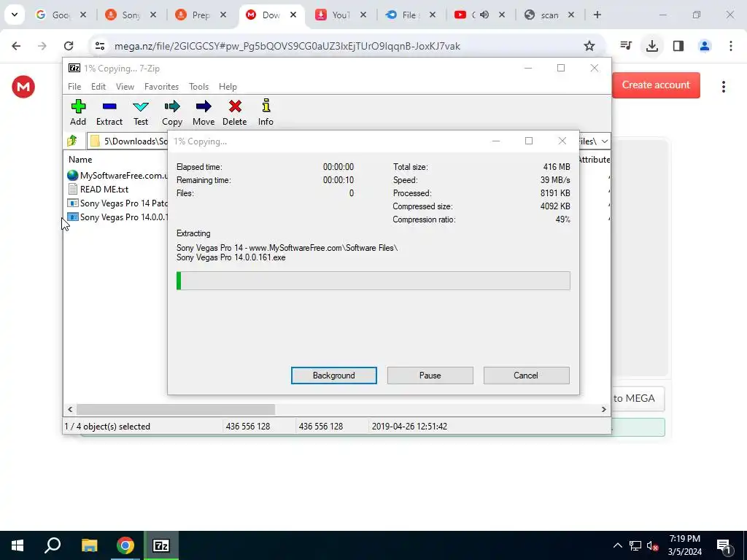Switch to the YouT tab
The width and height of the screenshot is (747, 560).
pyautogui.click(x=341, y=15)
